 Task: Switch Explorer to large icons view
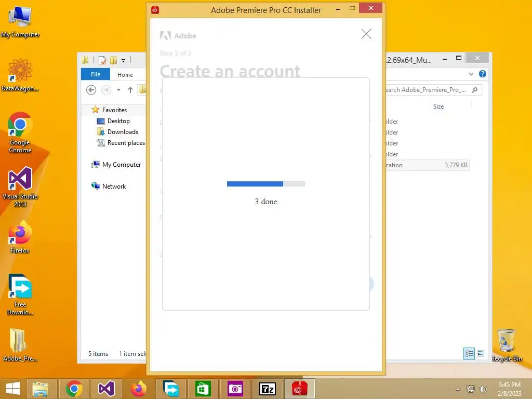(x=481, y=353)
